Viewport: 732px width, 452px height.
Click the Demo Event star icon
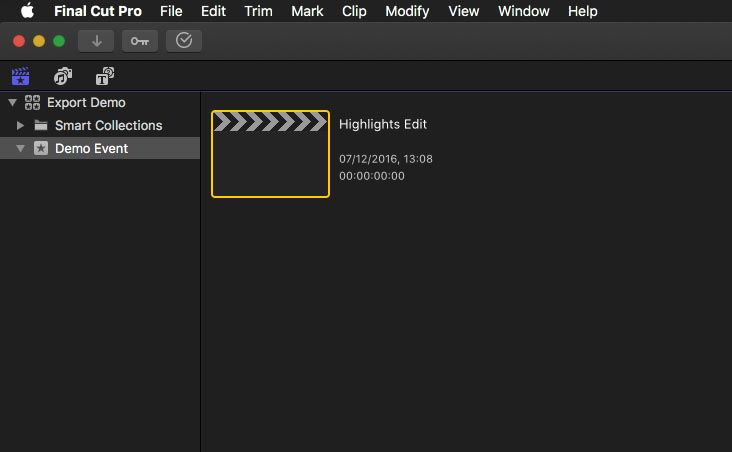tap(41, 148)
